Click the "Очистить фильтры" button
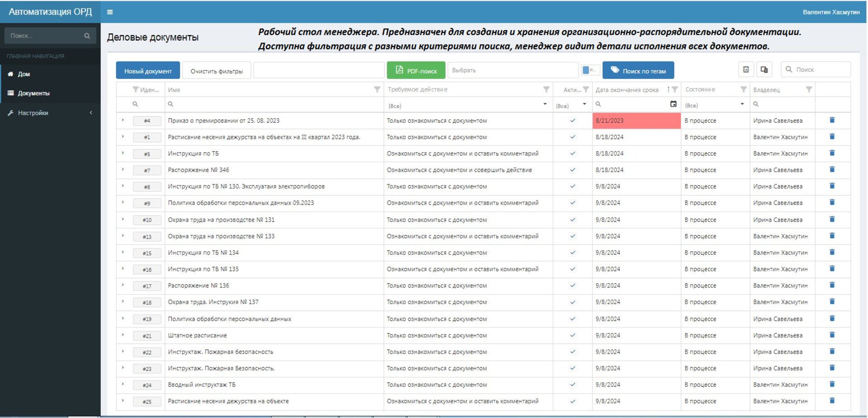The height and width of the screenshot is (418, 868). click(217, 71)
